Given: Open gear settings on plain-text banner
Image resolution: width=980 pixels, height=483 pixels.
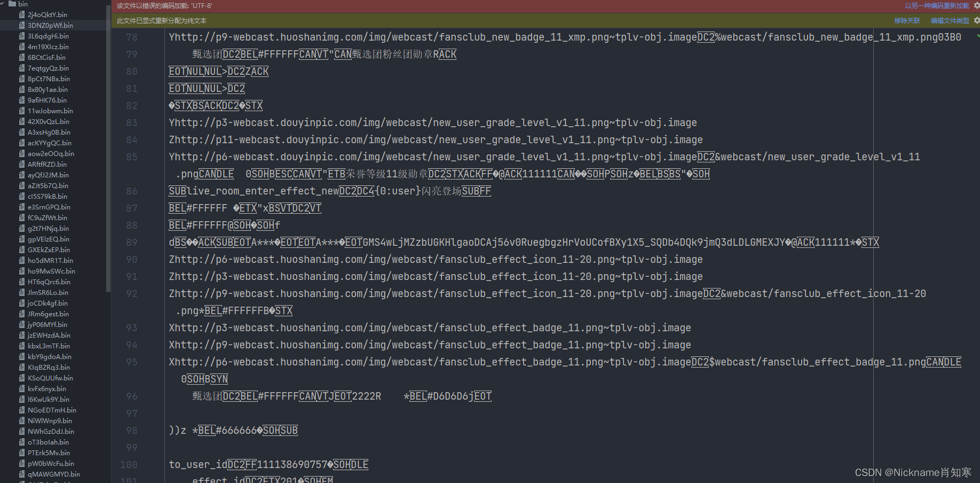Looking at the screenshot, I should coord(976,21).
